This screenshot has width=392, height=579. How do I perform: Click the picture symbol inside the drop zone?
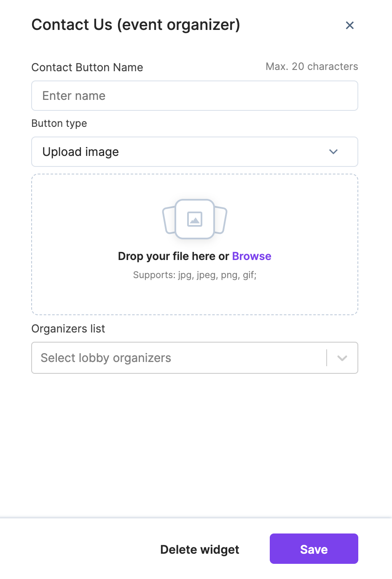point(194,219)
